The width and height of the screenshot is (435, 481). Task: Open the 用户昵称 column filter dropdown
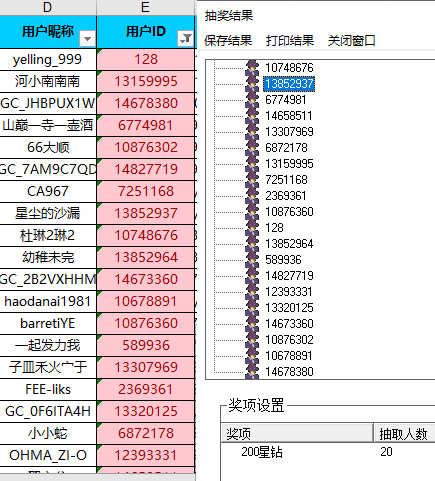88,39
